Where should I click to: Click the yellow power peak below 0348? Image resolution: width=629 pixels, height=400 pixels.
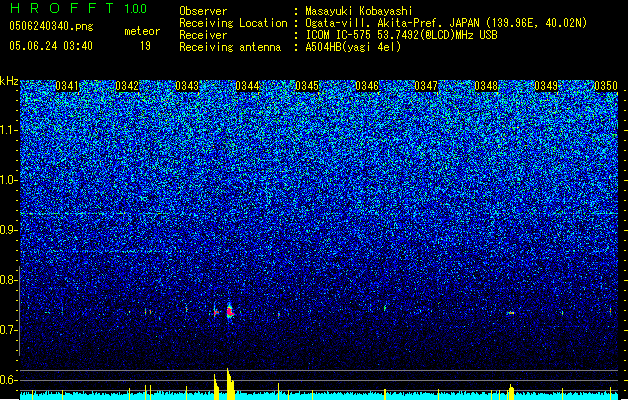(x=511, y=392)
